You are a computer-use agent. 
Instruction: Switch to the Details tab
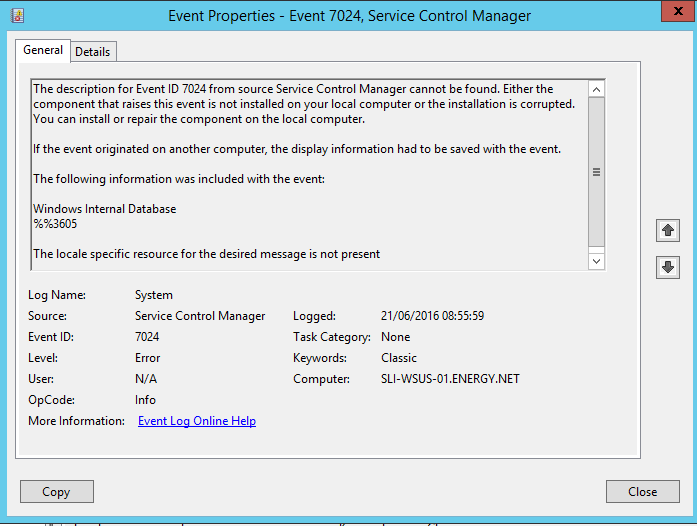coord(92,52)
